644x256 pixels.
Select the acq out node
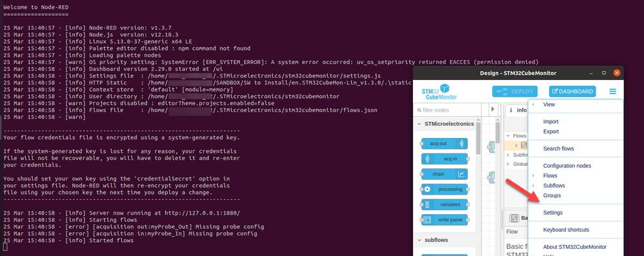444,144
